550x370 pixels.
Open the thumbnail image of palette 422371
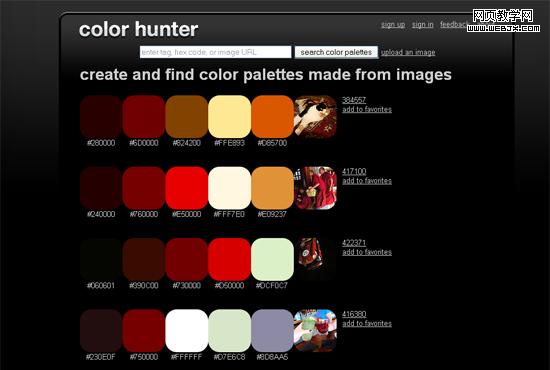[x=315, y=260]
